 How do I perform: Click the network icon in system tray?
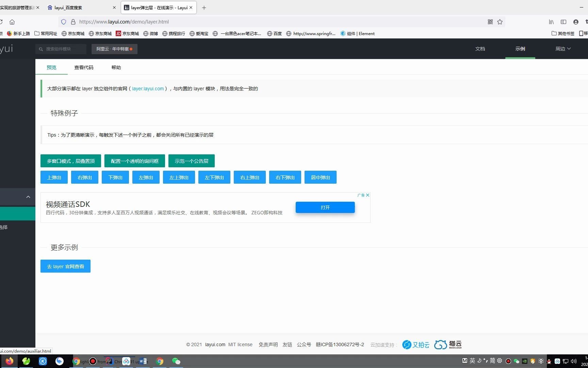[x=566, y=361]
